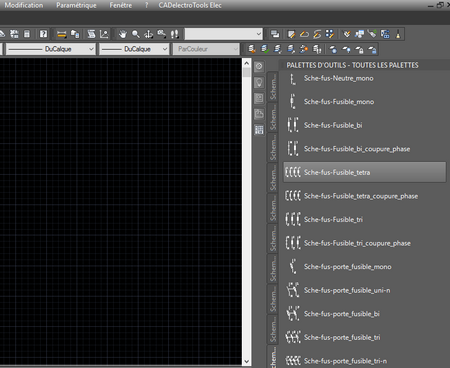Viewport: 450px width, 368px height.
Task: Click the checkmark with pencil icon
Action: pos(347,34)
